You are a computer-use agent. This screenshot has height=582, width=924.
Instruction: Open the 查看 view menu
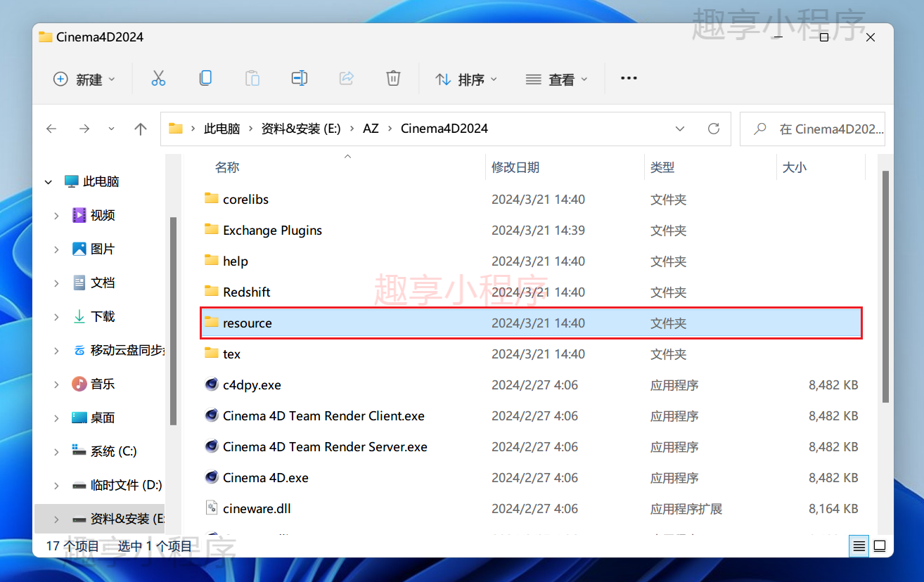tap(556, 79)
